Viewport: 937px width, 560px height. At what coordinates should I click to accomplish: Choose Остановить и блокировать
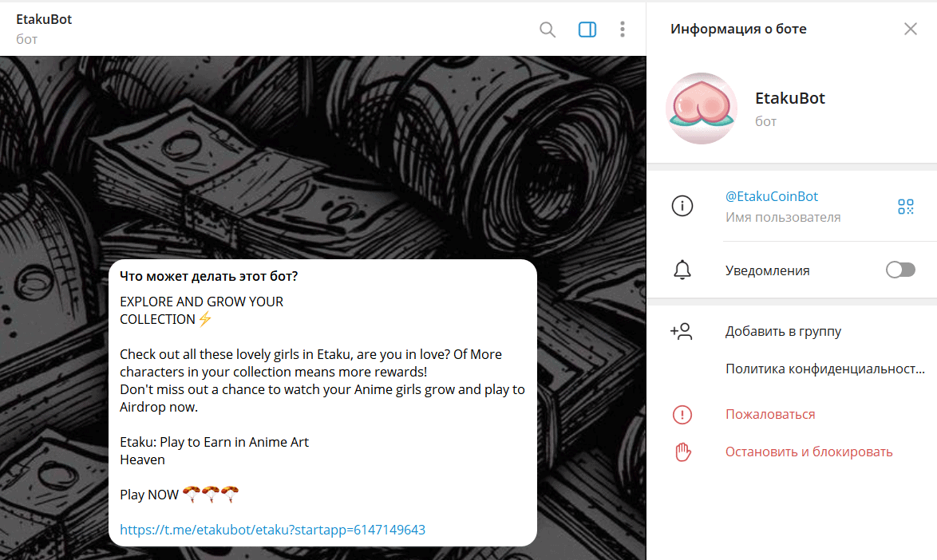tap(809, 452)
